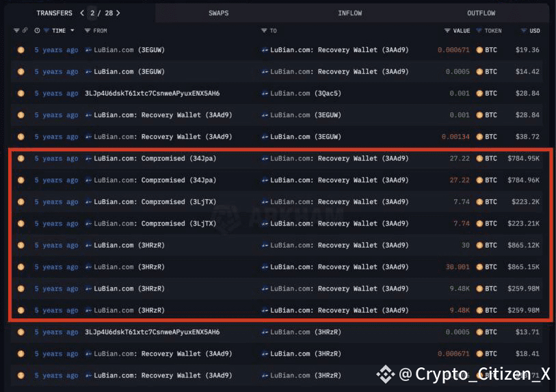This screenshot has height=392, width=556.
Task: Click the orange coin icon in the $38.72 row
Action: pos(21,137)
